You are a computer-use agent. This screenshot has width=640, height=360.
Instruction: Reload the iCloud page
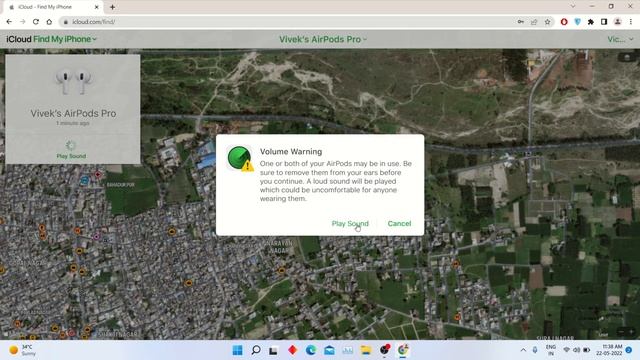pos(36,22)
